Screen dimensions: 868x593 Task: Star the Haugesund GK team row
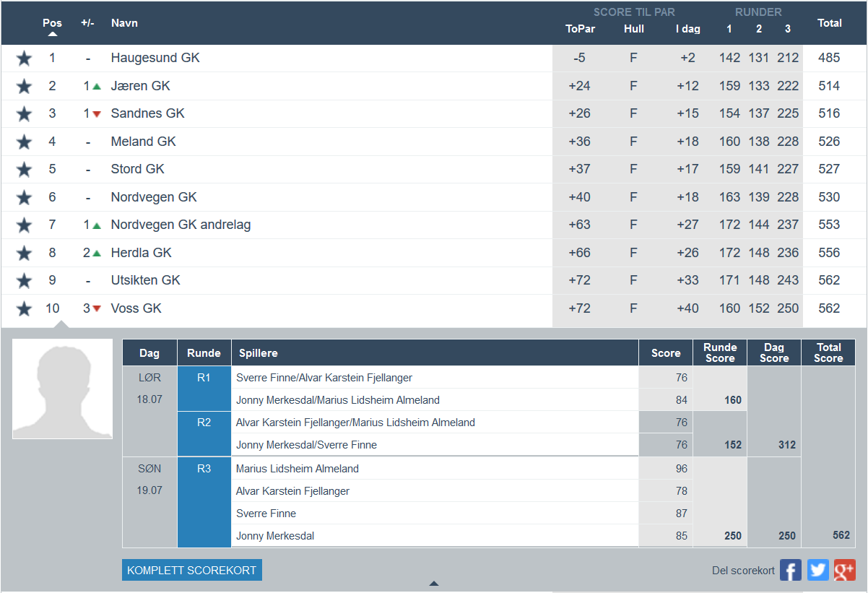pos(24,59)
